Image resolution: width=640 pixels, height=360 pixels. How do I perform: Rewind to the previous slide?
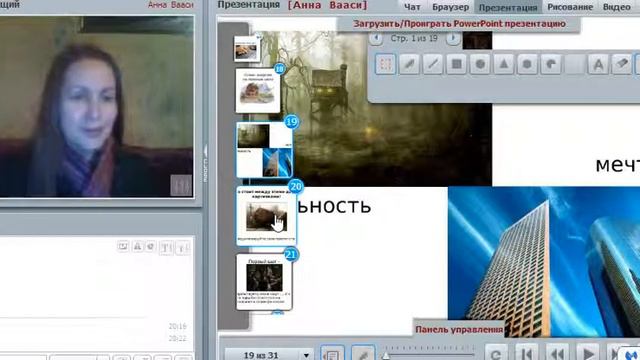point(557,353)
